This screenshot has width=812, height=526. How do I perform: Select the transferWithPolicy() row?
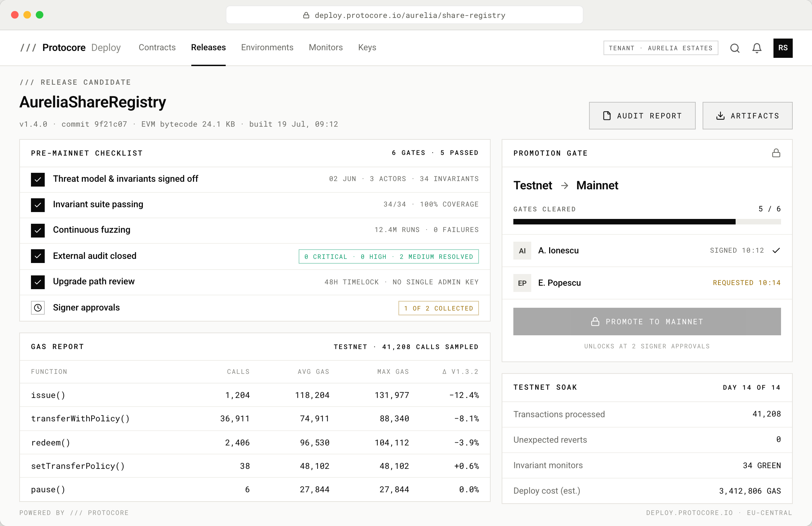click(255, 419)
